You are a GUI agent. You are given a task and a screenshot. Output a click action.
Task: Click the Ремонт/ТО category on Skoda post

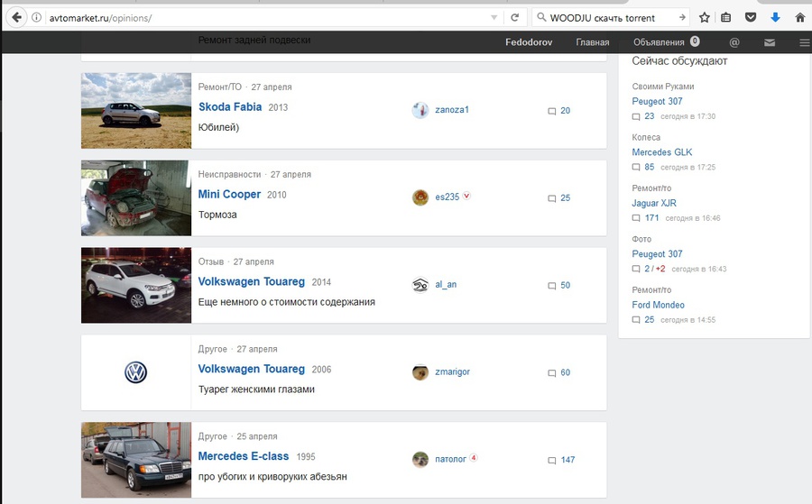[219, 87]
